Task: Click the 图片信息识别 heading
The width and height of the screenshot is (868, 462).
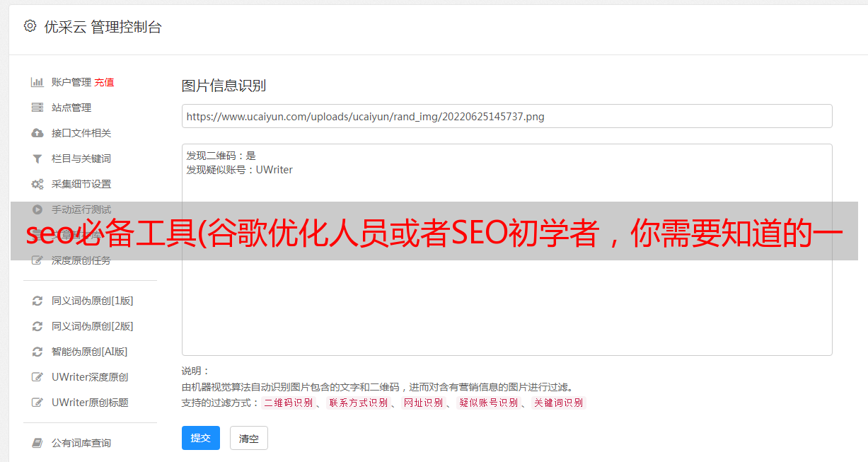Action: point(224,86)
